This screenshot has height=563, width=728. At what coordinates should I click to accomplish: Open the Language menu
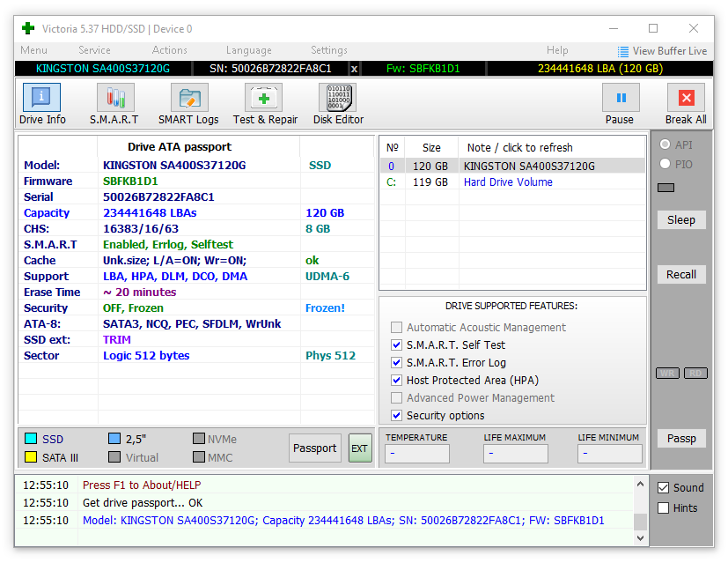[249, 50]
